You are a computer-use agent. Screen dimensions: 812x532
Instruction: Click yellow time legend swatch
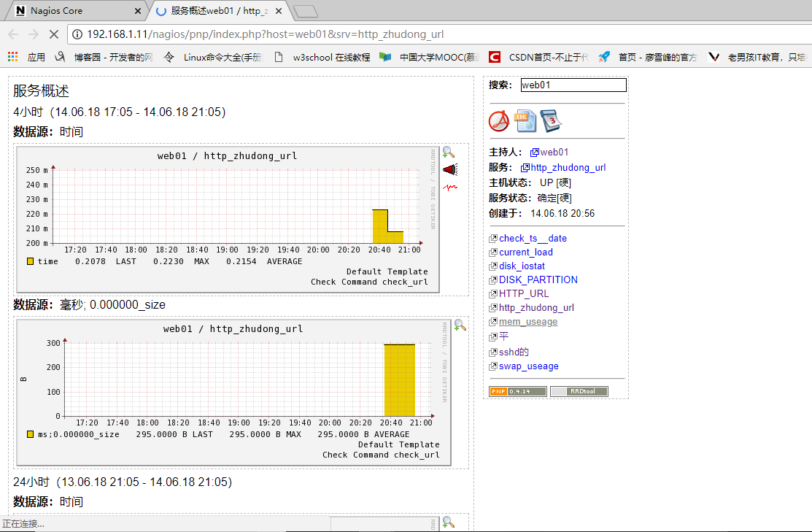tap(30, 261)
